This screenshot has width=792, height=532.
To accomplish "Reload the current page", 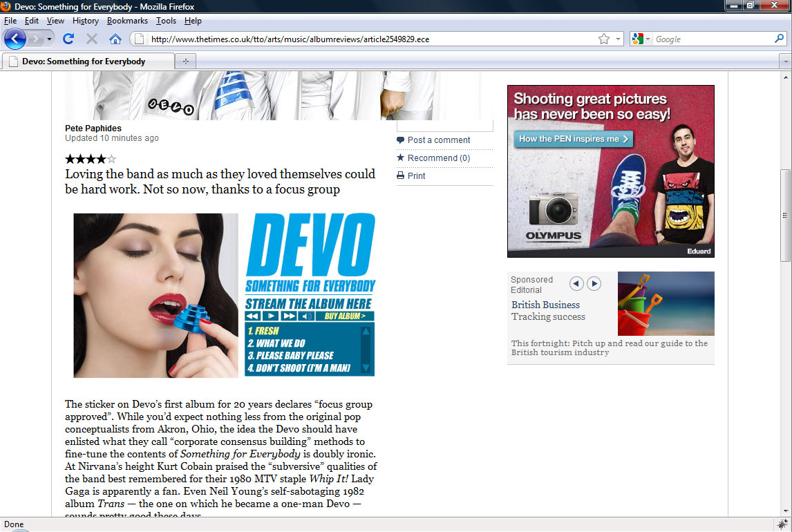I will 68,39.
